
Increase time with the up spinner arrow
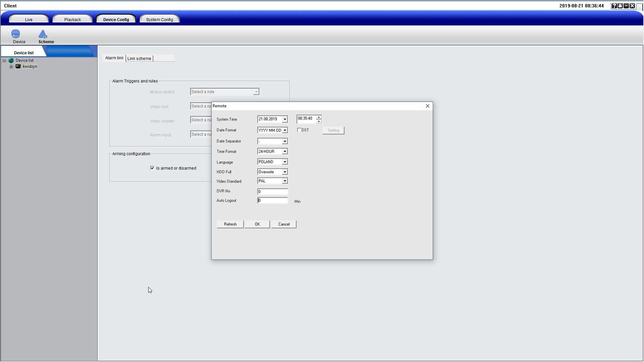click(x=318, y=117)
